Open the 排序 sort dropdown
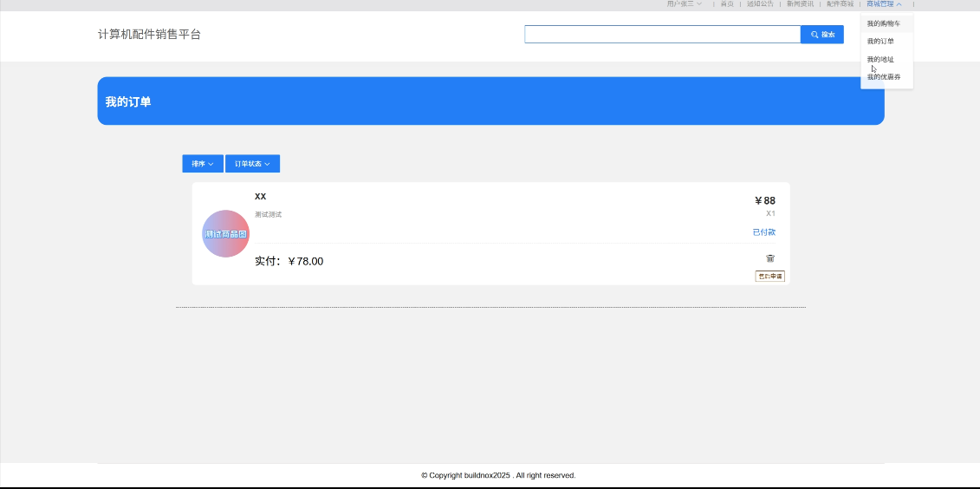The height and width of the screenshot is (489, 980). click(203, 164)
